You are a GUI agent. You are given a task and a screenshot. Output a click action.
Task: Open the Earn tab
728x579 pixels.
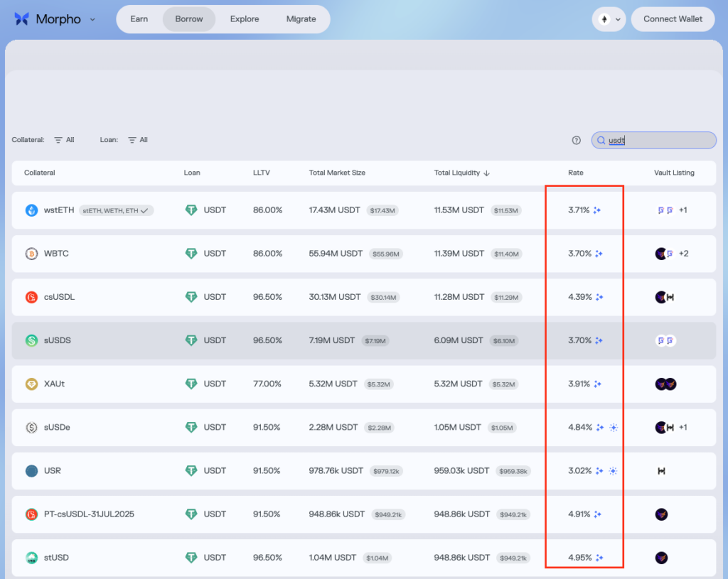coord(139,19)
